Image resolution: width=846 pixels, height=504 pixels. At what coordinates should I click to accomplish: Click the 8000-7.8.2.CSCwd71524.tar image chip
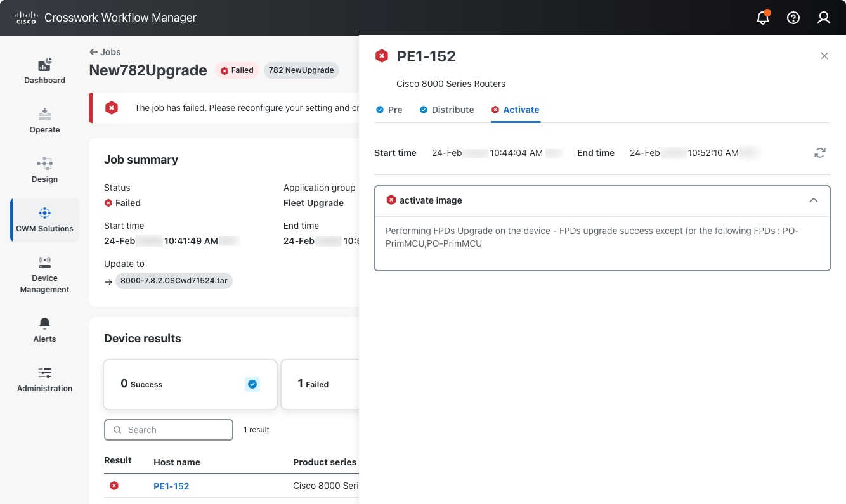tap(174, 281)
